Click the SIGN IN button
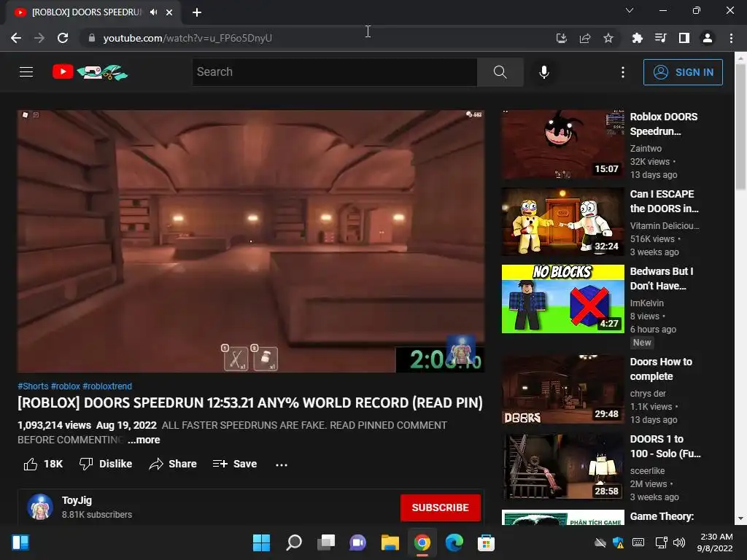The width and height of the screenshot is (747, 560). point(683,72)
